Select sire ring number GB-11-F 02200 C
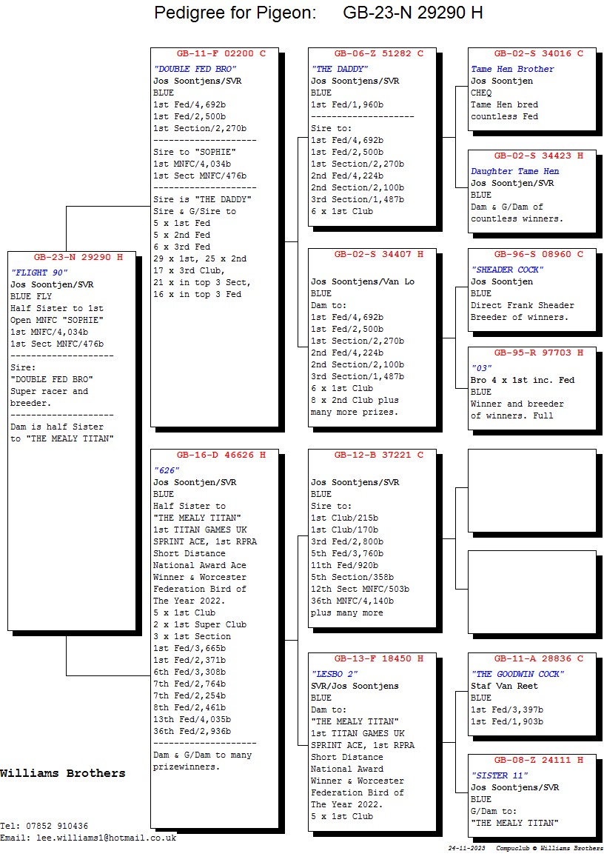 coord(215,54)
